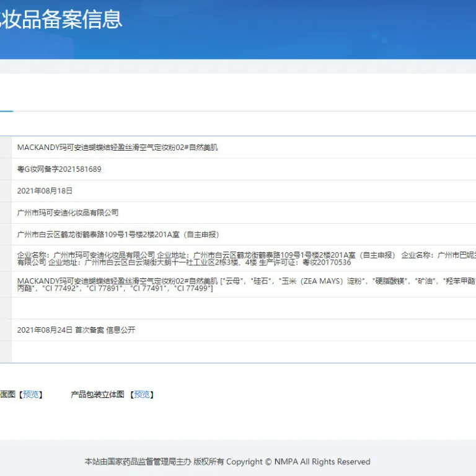Click the 妆品备案信息 page heading
The image size is (476, 476).
61,19
